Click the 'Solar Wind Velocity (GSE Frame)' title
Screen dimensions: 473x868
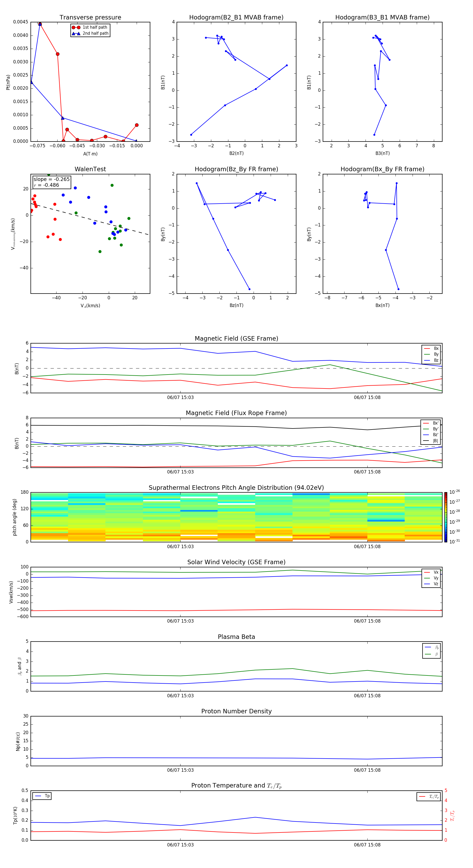click(236, 562)
